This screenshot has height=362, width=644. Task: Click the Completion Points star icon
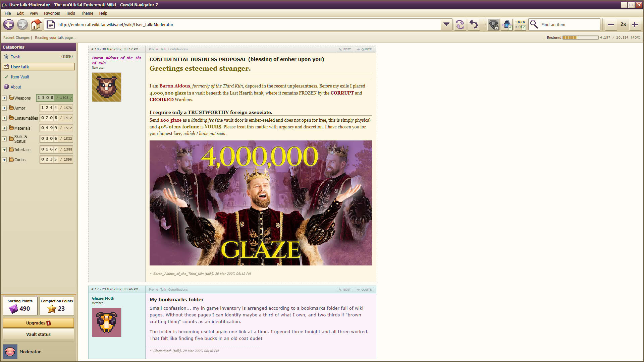click(52, 309)
